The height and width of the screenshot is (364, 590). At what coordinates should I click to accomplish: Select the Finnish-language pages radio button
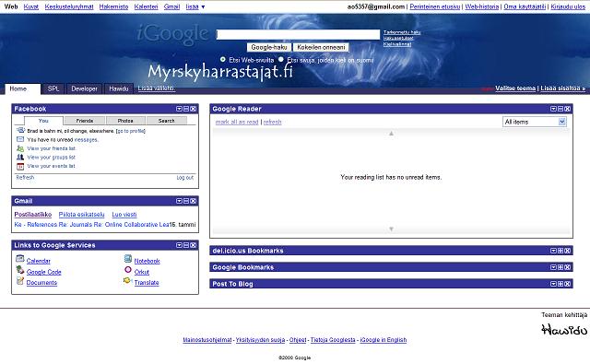click(280, 59)
